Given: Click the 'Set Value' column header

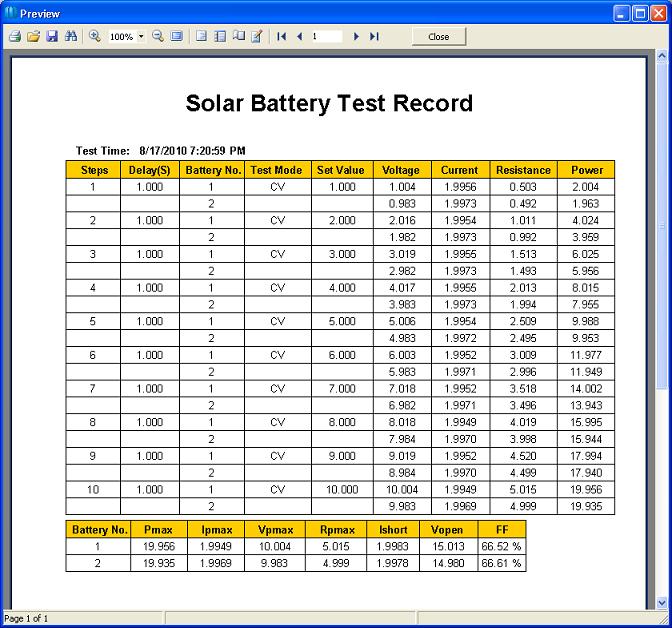Looking at the screenshot, I should (x=342, y=170).
